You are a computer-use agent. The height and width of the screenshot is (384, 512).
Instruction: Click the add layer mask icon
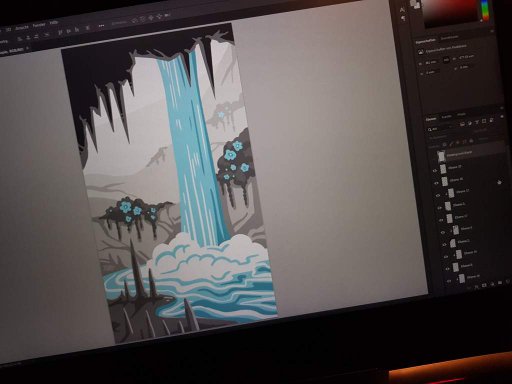point(476,286)
